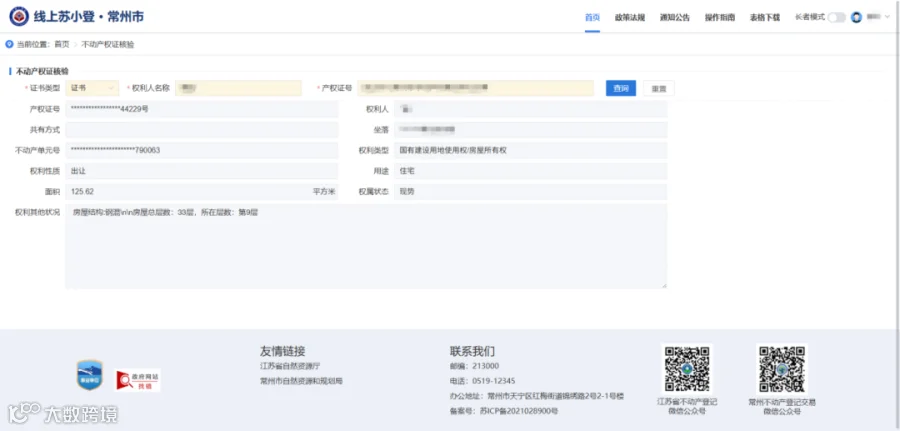Click the phone number 0519-12345
Image resolution: width=900 pixels, height=431 pixels.
tap(494, 381)
